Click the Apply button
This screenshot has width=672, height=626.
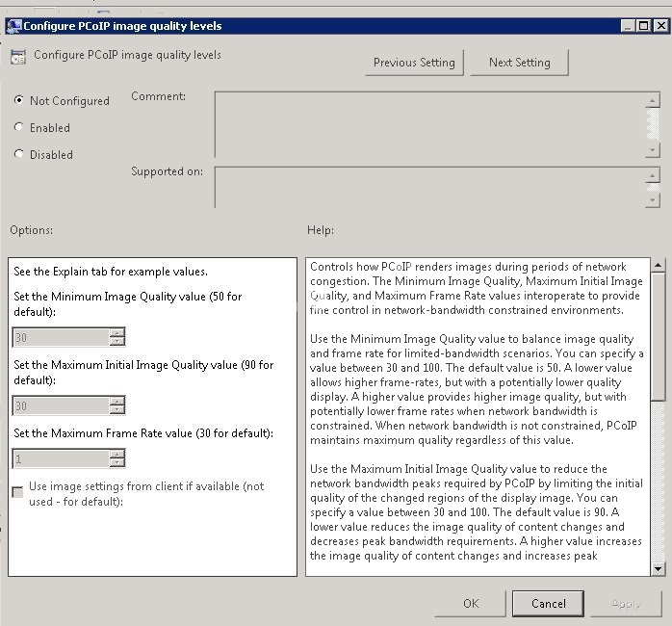tap(626, 604)
